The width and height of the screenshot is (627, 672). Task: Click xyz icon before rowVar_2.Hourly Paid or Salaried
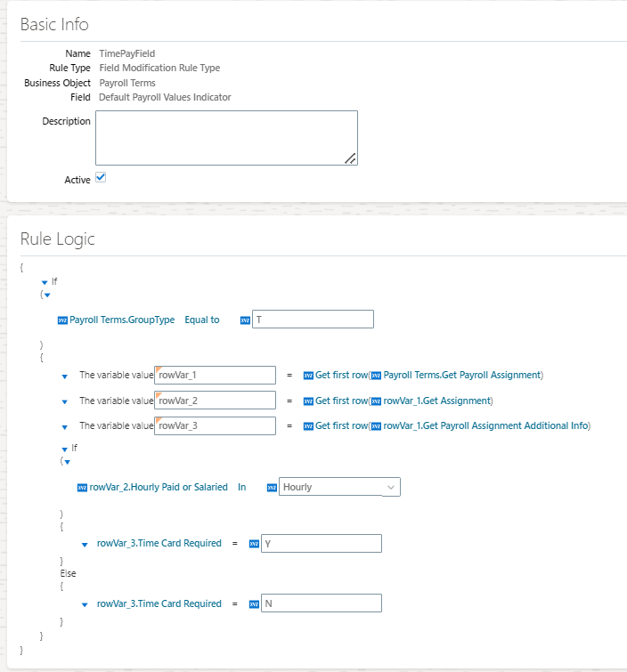[82, 488]
